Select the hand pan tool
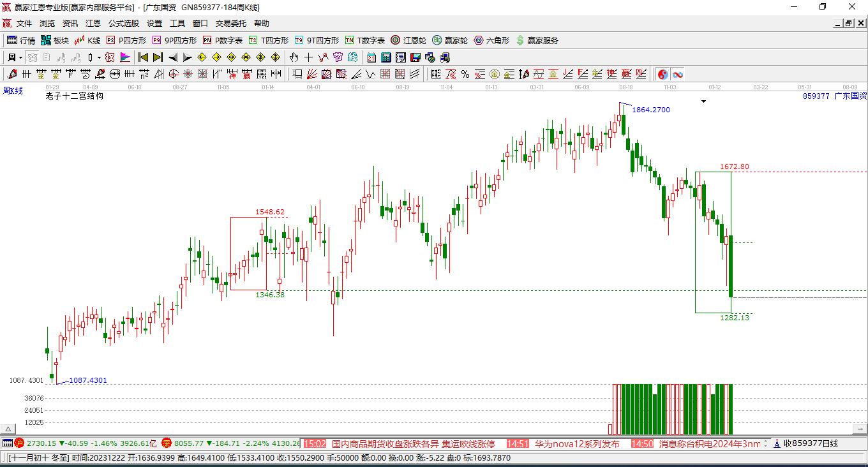 coord(294,57)
